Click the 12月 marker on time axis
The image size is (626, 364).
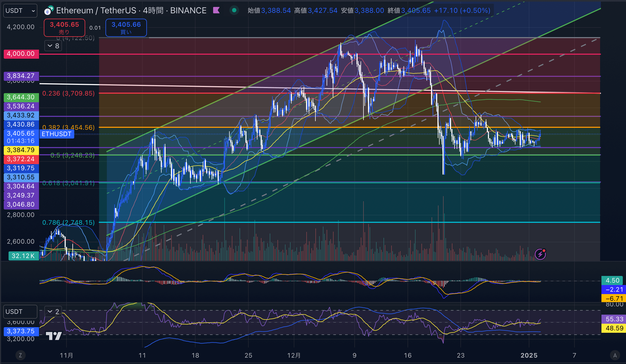click(294, 355)
